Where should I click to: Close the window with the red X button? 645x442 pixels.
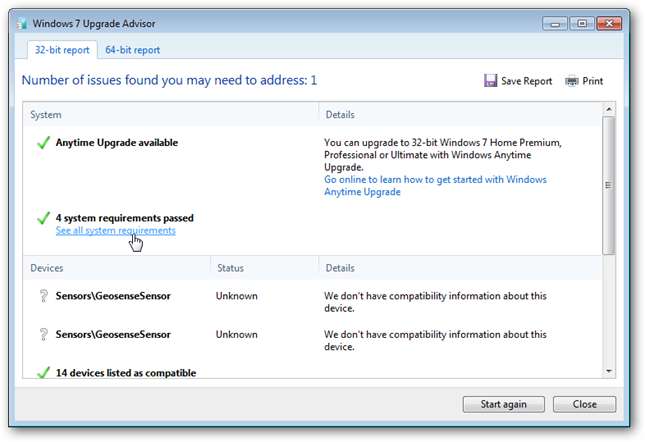tap(609, 24)
